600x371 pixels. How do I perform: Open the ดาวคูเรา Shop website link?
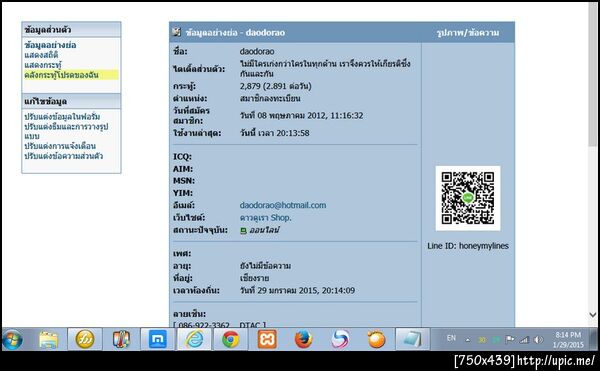[266, 218]
